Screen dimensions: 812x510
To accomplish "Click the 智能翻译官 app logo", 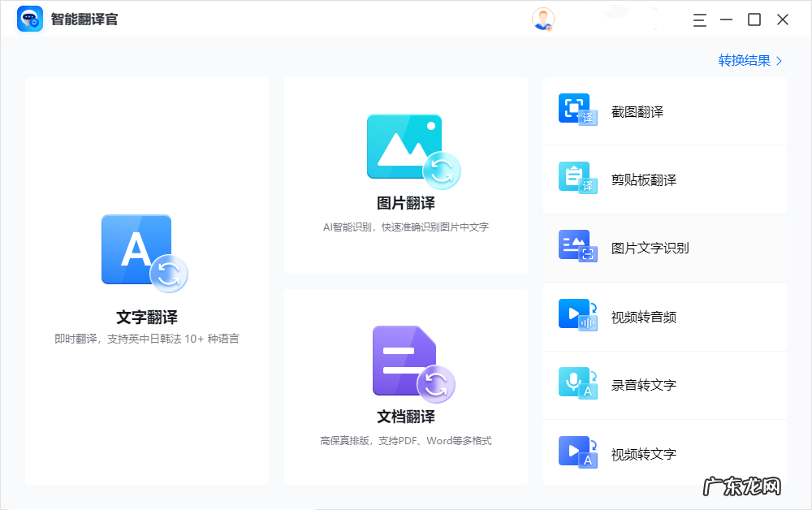I will coord(30,19).
